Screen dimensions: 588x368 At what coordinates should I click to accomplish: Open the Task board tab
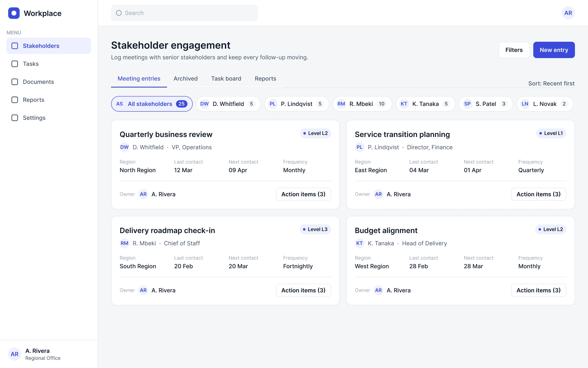point(226,79)
